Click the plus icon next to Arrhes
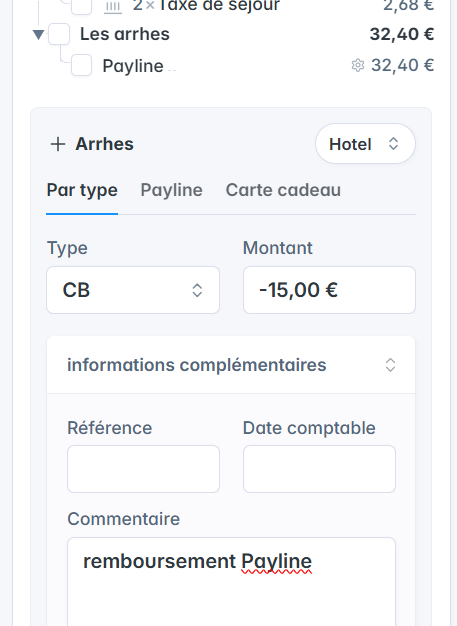This screenshot has width=457, height=626. 58,144
